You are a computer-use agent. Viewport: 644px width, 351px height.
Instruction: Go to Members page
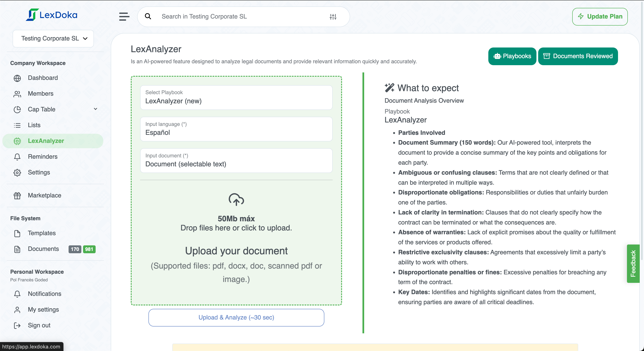coord(53,94)
